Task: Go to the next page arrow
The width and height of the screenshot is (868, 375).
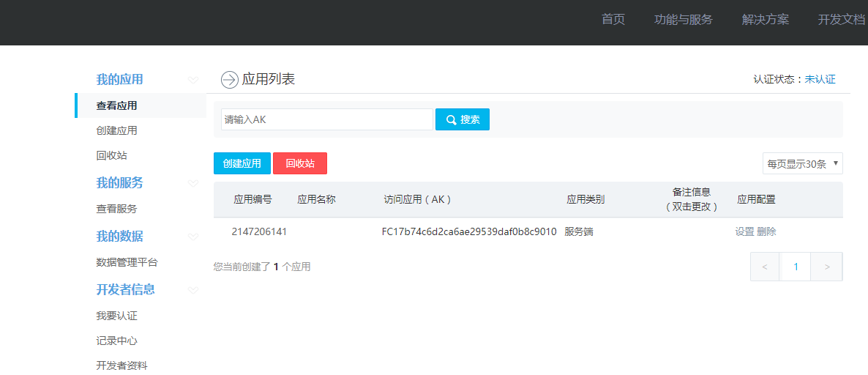Action: coord(827,267)
